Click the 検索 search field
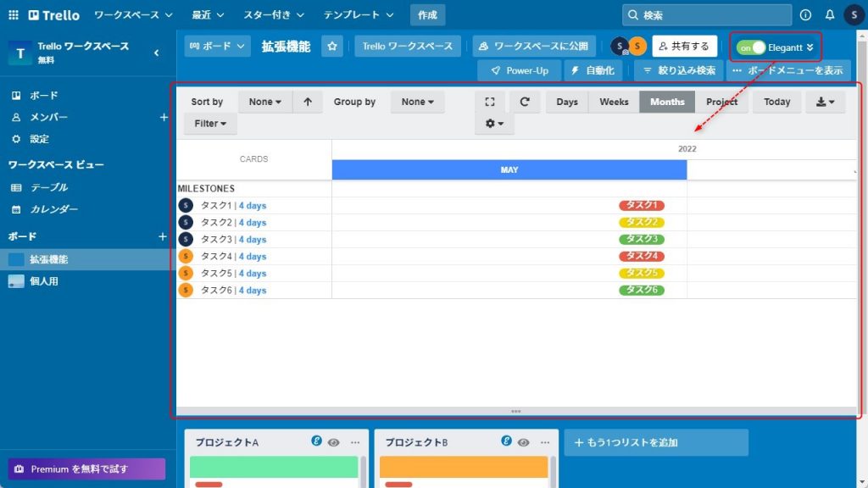The image size is (868, 488). point(707,15)
